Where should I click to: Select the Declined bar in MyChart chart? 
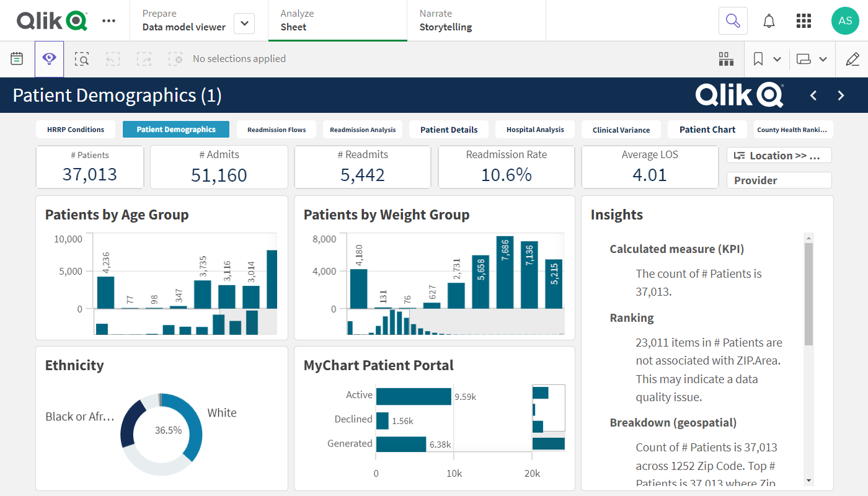coord(383,421)
